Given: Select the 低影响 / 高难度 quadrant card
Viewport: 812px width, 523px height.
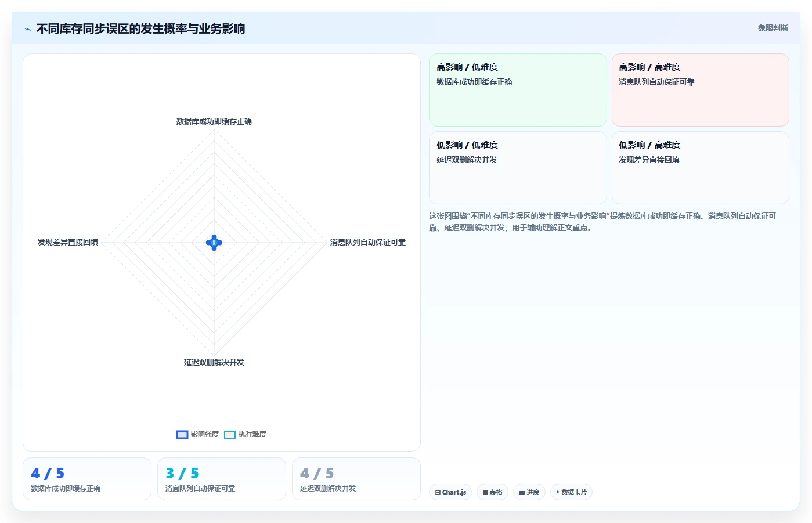Looking at the screenshot, I should pos(700,168).
